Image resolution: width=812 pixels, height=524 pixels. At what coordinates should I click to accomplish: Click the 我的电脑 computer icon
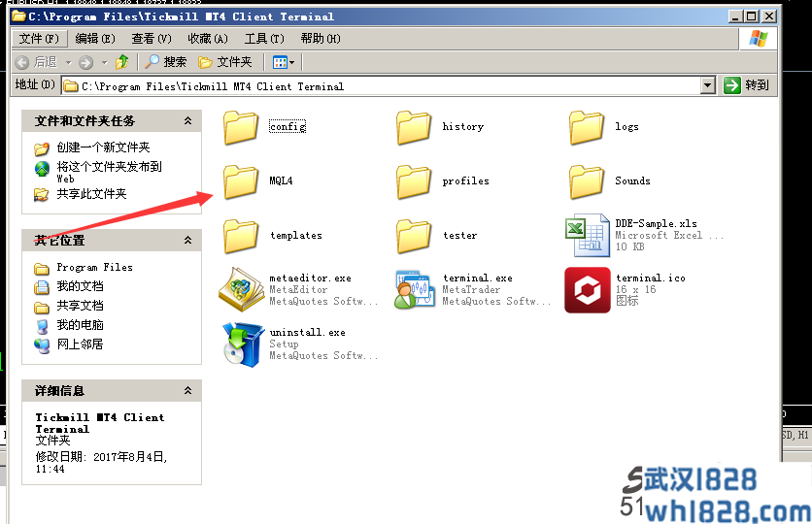(x=42, y=326)
